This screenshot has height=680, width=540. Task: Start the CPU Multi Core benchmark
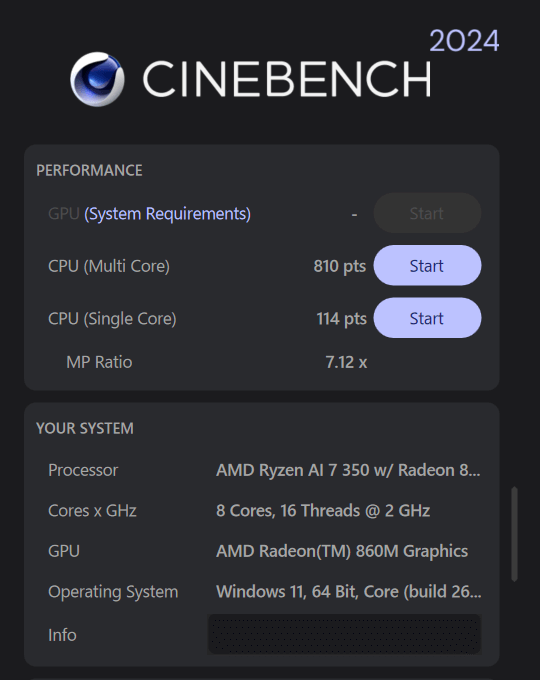427,265
